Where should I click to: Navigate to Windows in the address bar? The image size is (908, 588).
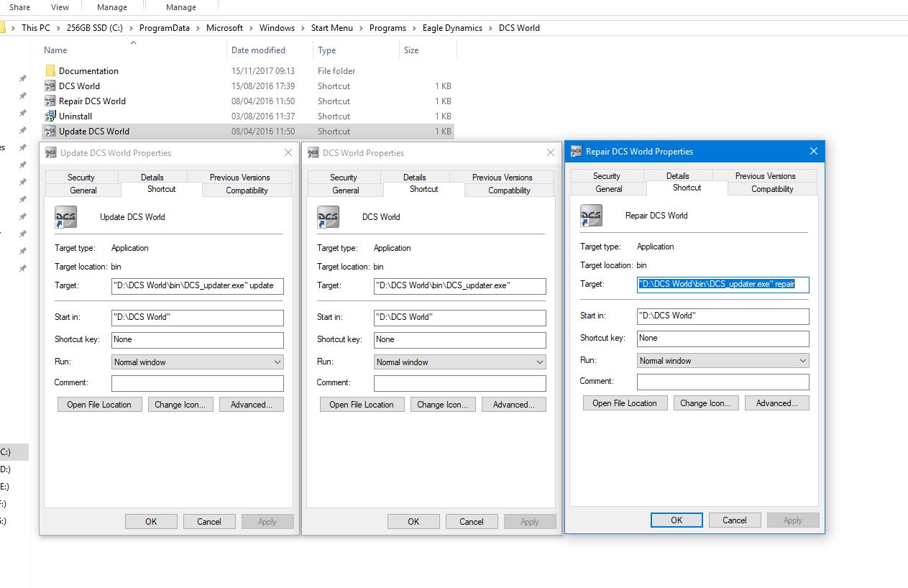click(277, 28)
